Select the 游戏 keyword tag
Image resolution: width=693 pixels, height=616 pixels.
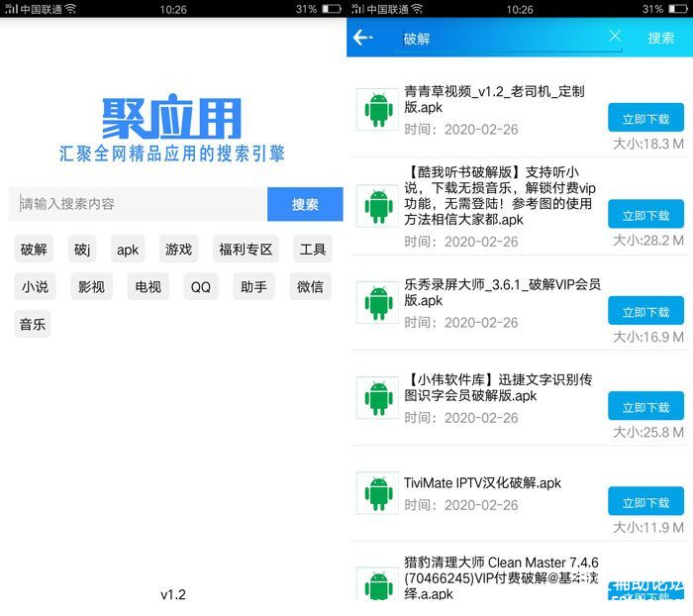pyautogui.click(x=178, y=249)
